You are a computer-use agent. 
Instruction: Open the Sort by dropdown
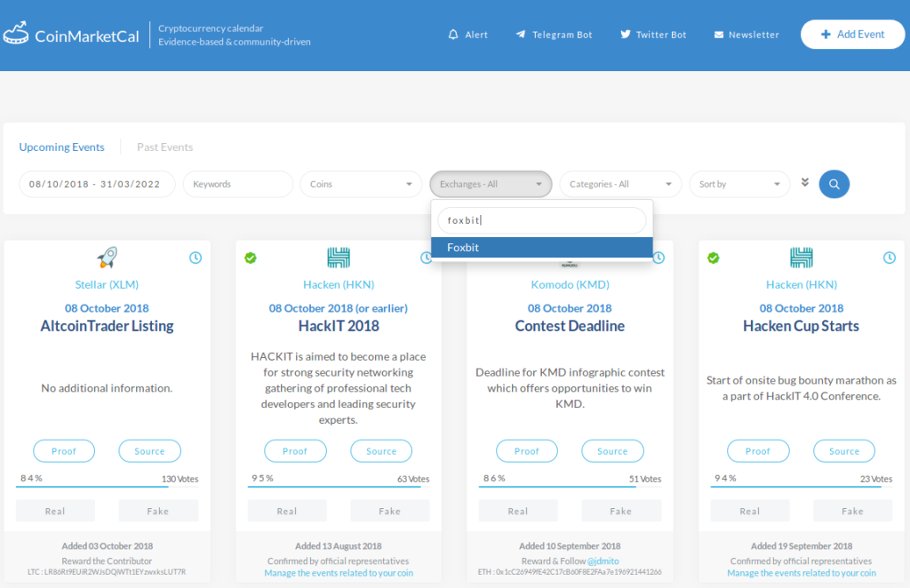(739, 184)
